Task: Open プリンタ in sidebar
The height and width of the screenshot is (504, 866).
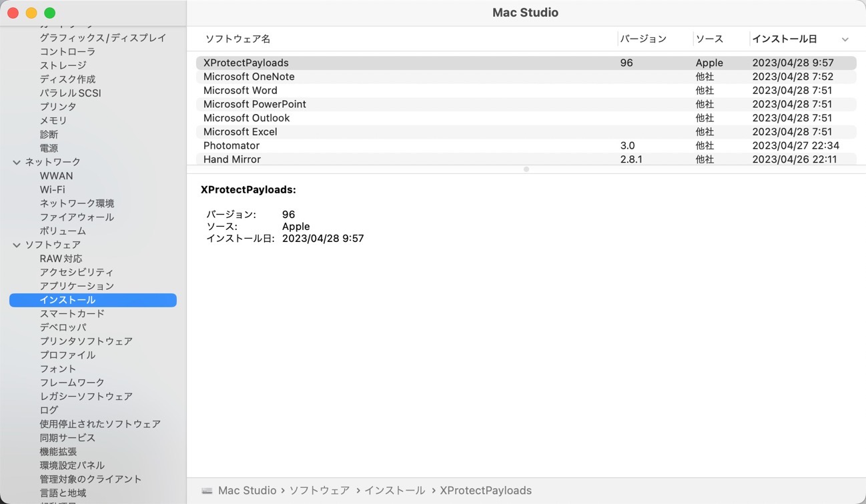Action: click(x=58, y=107)
